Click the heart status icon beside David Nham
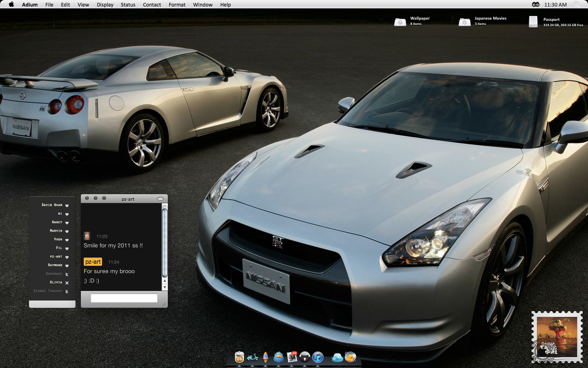Image resolution: width=588 pixels, height=368 pixels. pyautogui.click(x=67, y=206)
